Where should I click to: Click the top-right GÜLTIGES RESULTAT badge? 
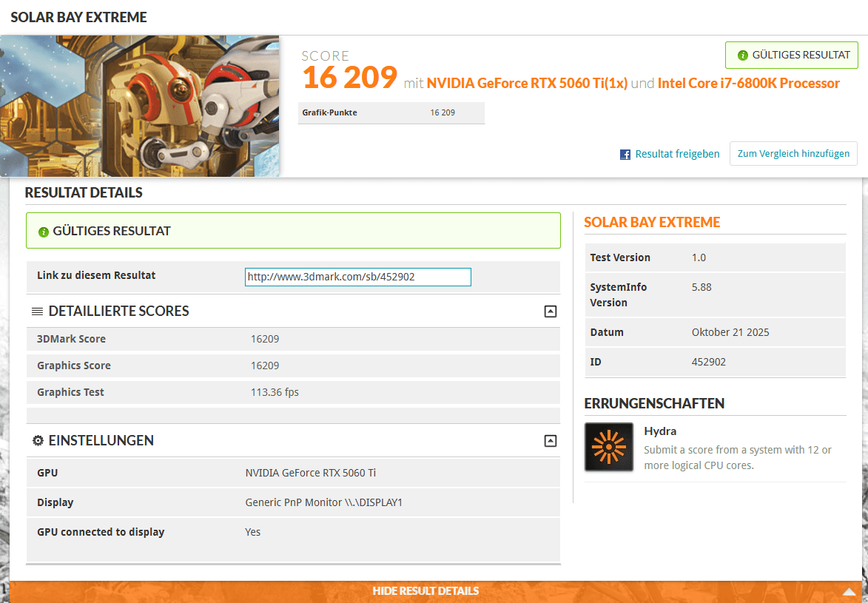coord(792,55)
